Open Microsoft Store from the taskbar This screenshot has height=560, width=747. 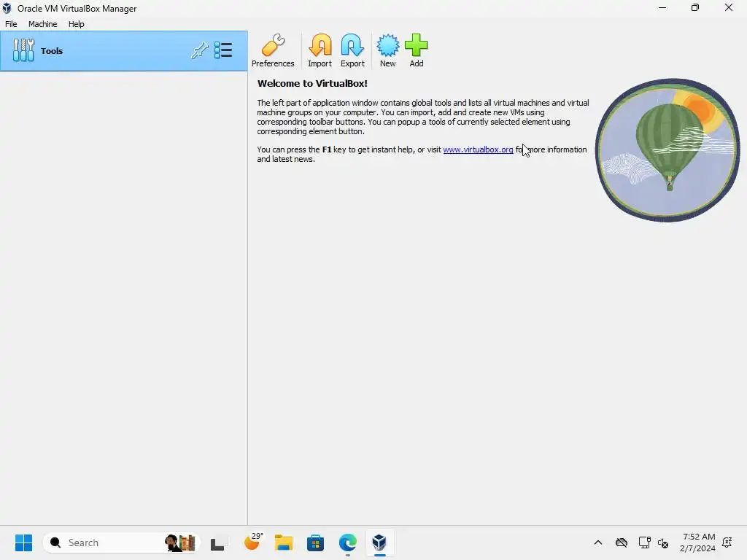(x=315, y=542)
